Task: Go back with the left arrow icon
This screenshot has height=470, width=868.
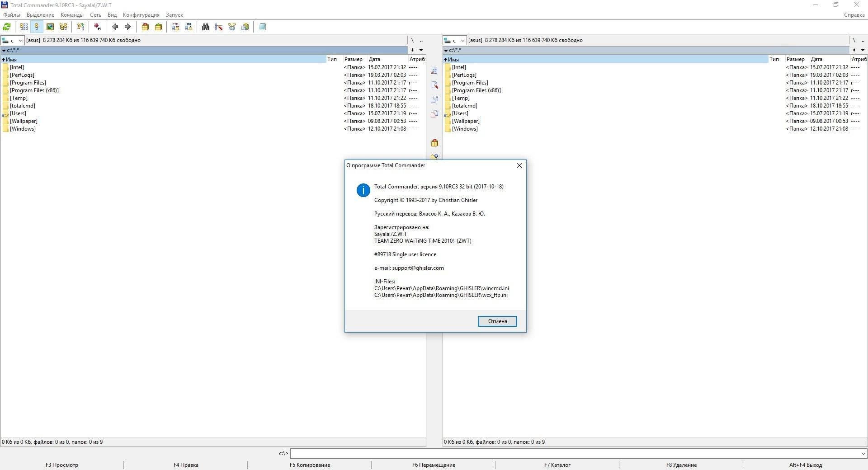Action: [x=115, y=27]
